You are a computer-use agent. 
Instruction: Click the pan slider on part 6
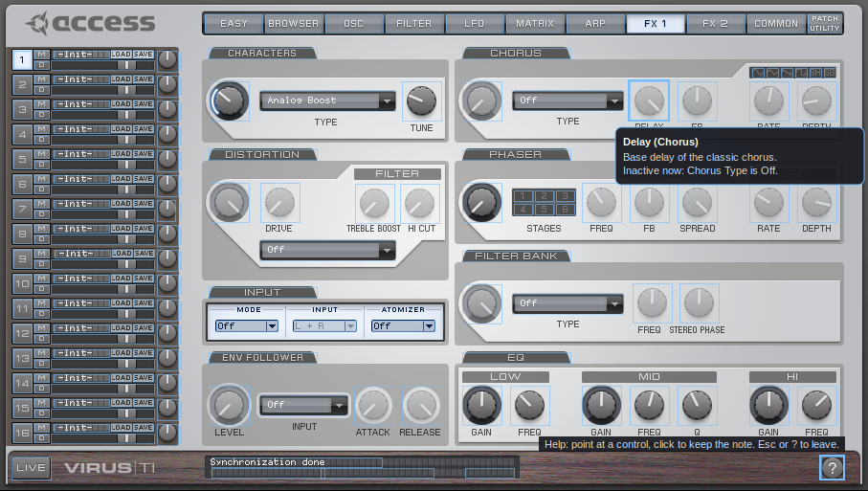[103, 190]
